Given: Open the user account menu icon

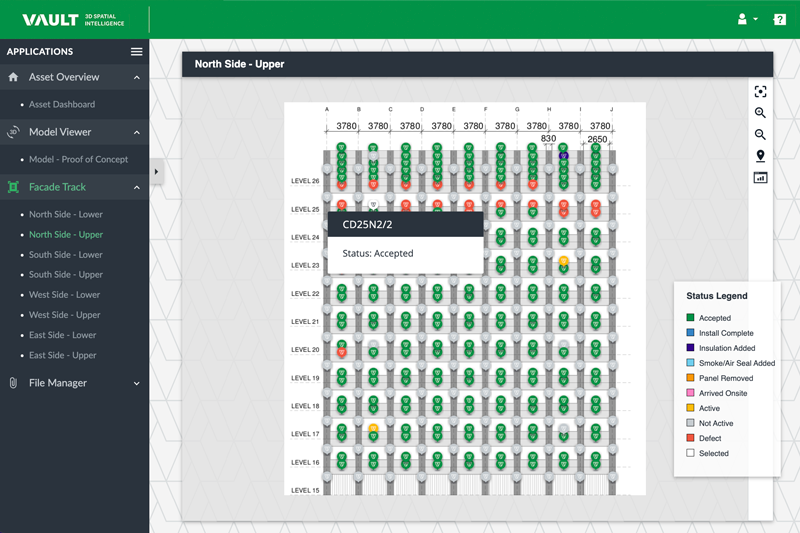Looking at the screenshot, I should (742, 19).
